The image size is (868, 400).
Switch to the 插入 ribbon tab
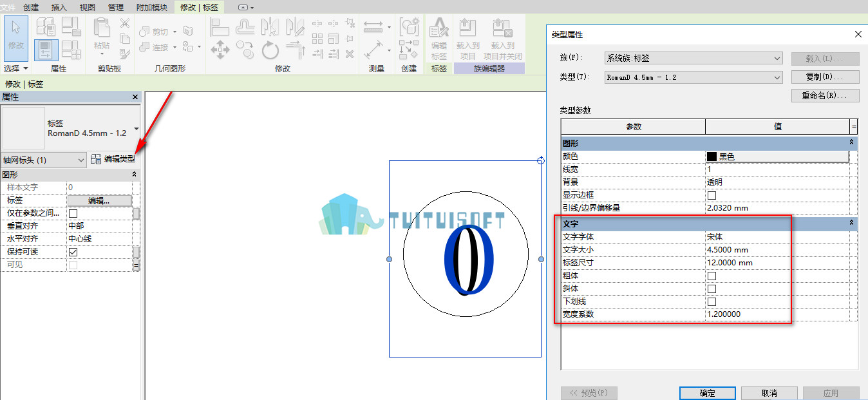[59, 7]
